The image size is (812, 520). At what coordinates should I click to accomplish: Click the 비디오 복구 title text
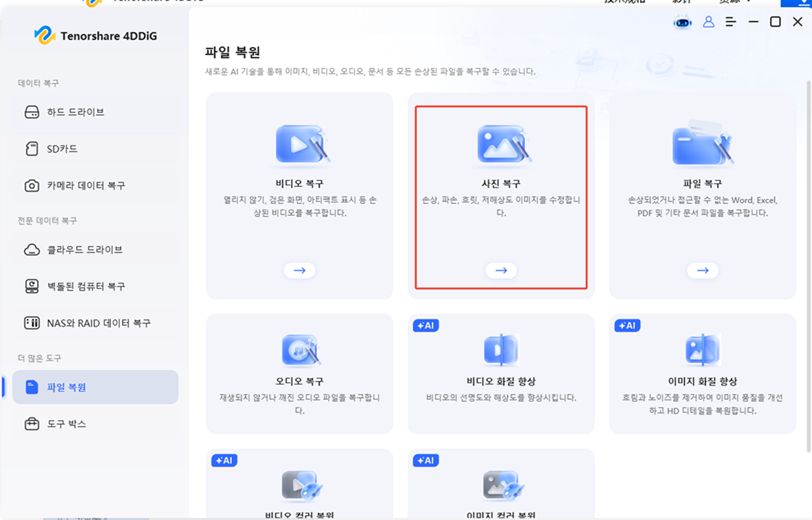(299, 184)
